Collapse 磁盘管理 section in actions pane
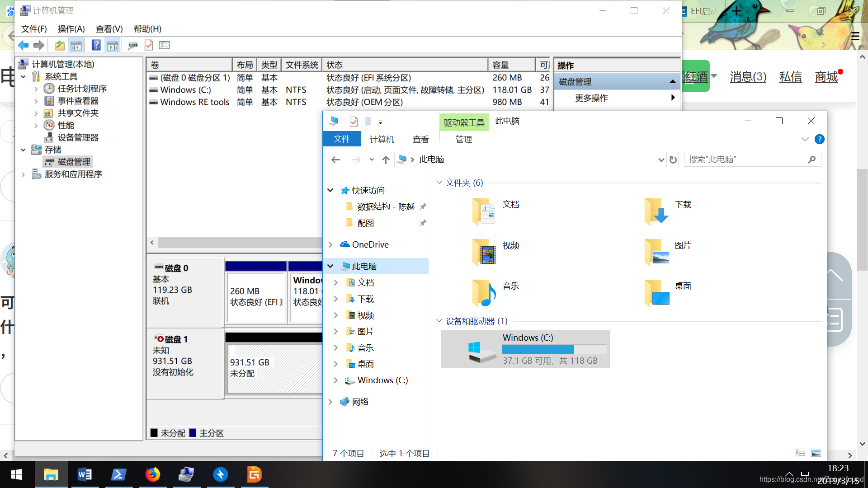868x488 pixels. pyautogui.click(x=672, y=82)
